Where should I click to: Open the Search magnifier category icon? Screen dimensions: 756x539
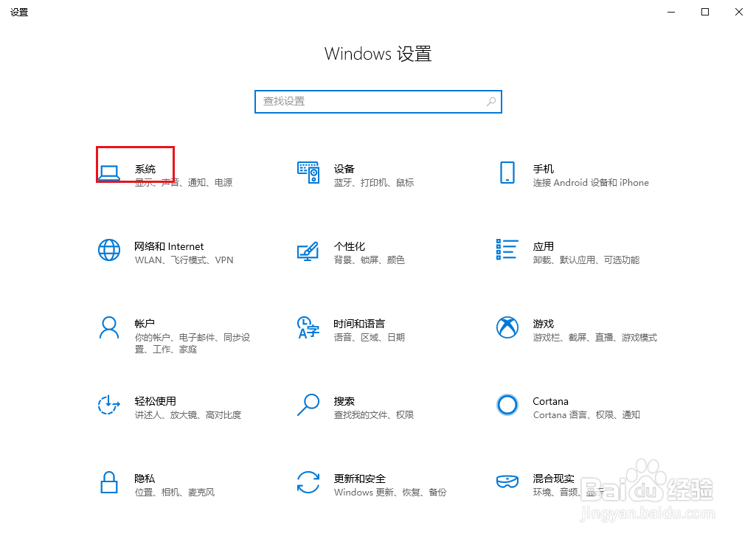tap(308, 405)
